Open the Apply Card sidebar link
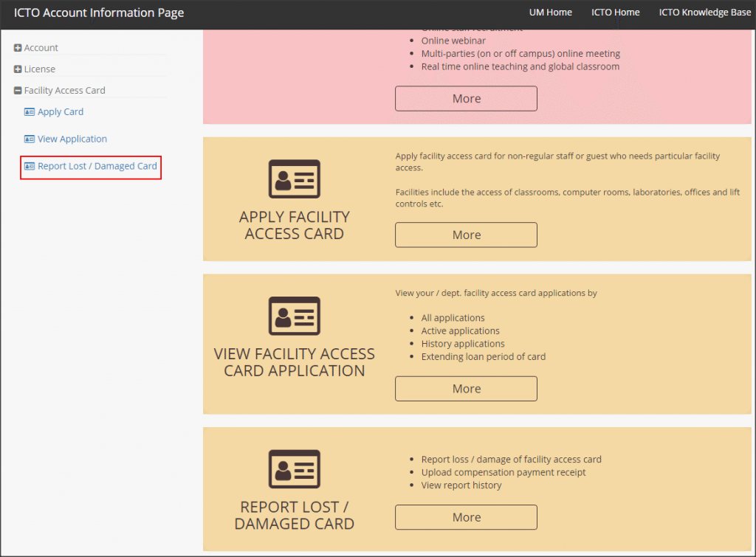Image resolution: width=756 pixels, height=557 pixels. 59,111
